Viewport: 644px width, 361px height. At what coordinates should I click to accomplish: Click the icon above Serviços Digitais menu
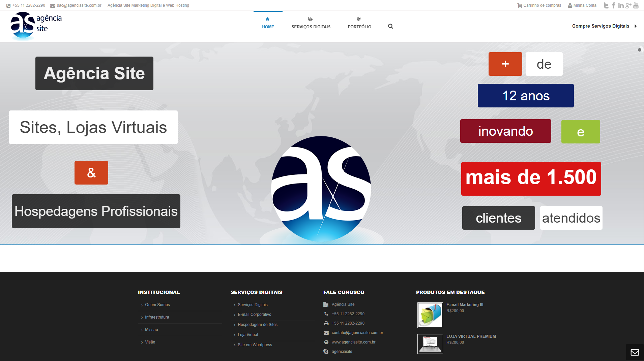click(311, 19)
